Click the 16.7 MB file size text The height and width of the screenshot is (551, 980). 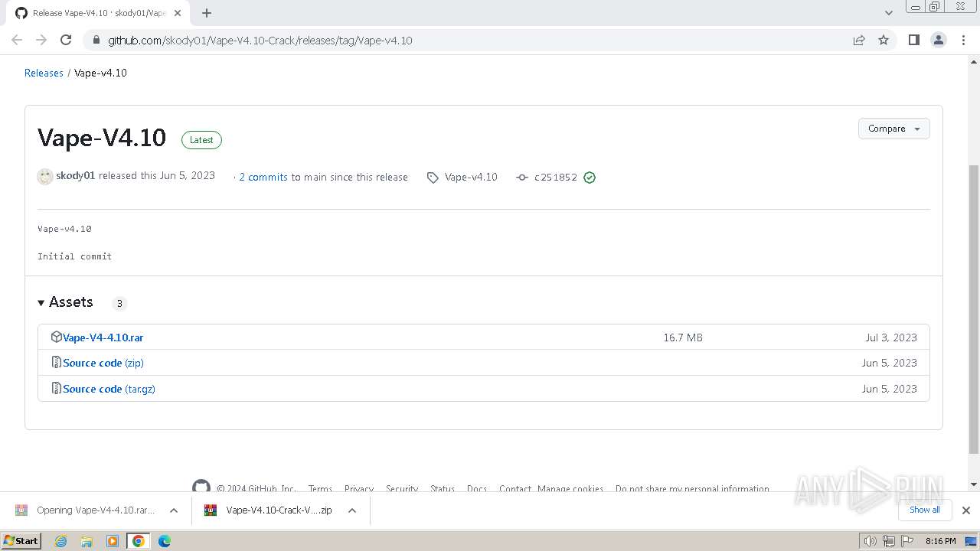[683, 337]
